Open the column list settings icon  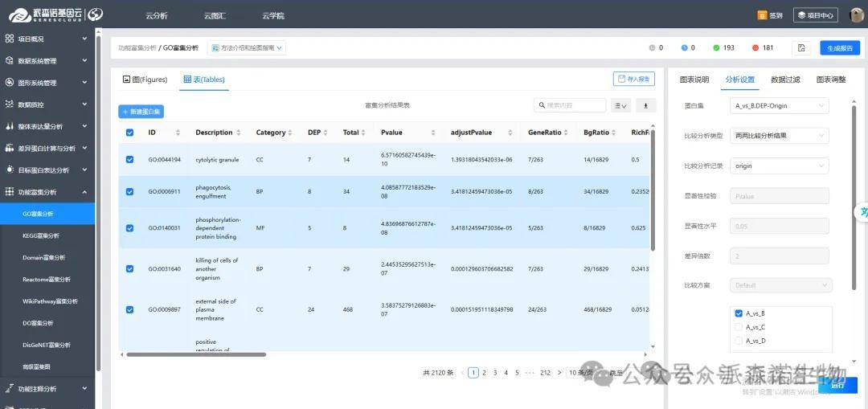coord(620,105)
